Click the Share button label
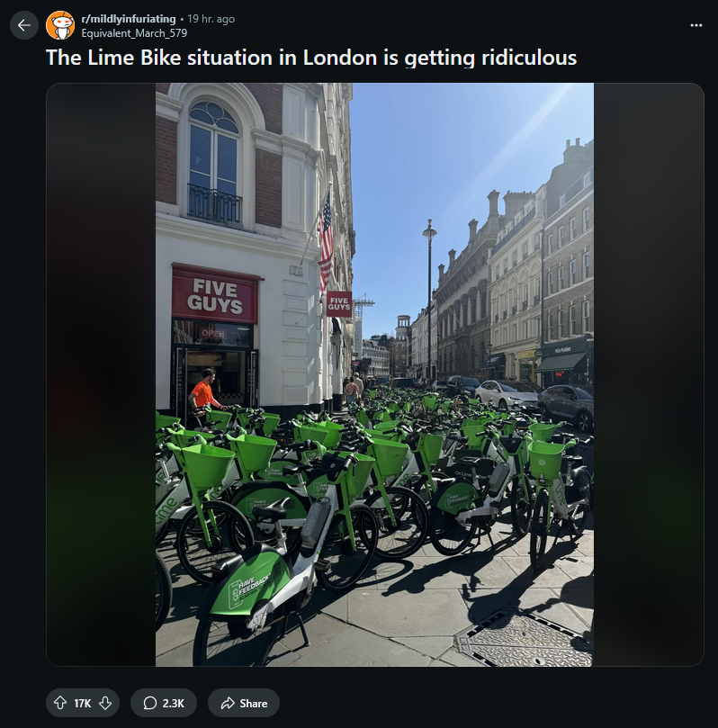Screen dimensions: 718x728 coord(254,704)
